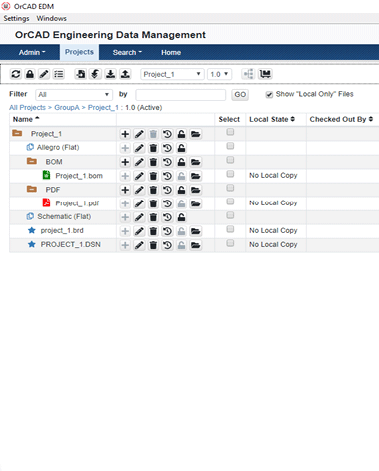Tick the Select checkbox in the Project_1 folder row
379x471 pixels.
click(x=230, y=132)
